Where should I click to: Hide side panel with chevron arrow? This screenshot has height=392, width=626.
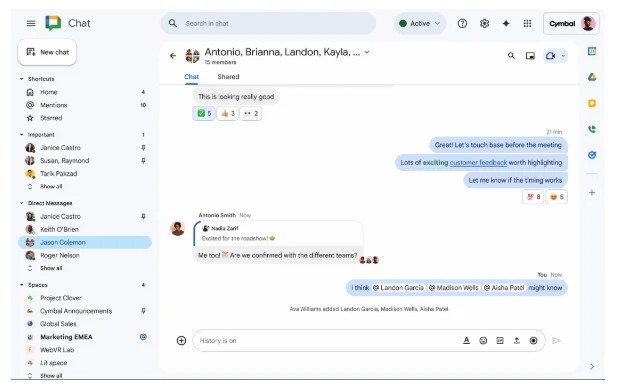click(x=592, y=366)
